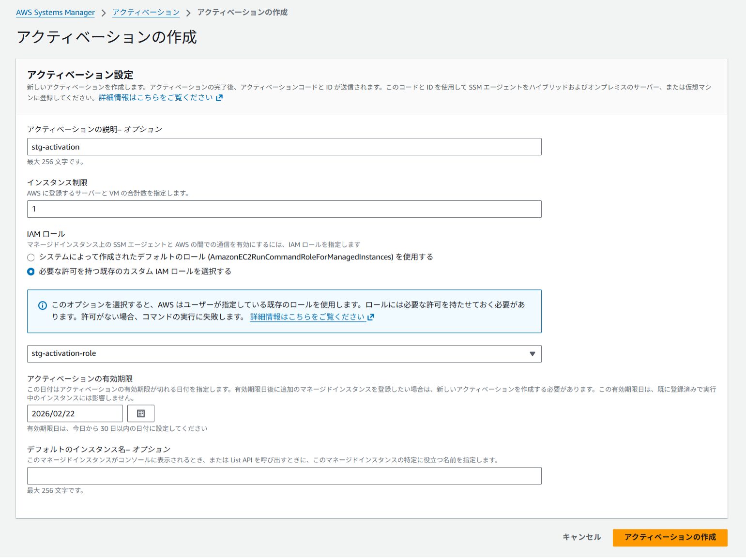Viewport: 746px width, 560px height.
Task: Expand the stg-activation-role dropdown arrow
Action: tap(532, 354)
